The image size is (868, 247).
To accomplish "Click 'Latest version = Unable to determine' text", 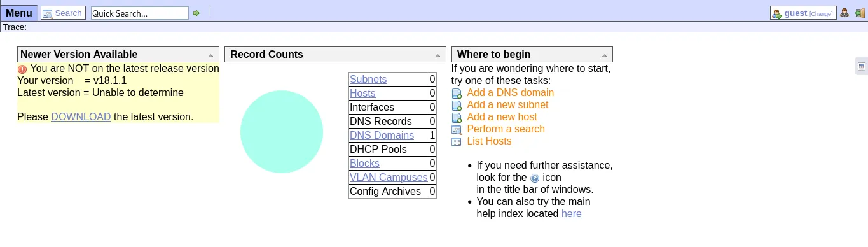I will point(100,92).
